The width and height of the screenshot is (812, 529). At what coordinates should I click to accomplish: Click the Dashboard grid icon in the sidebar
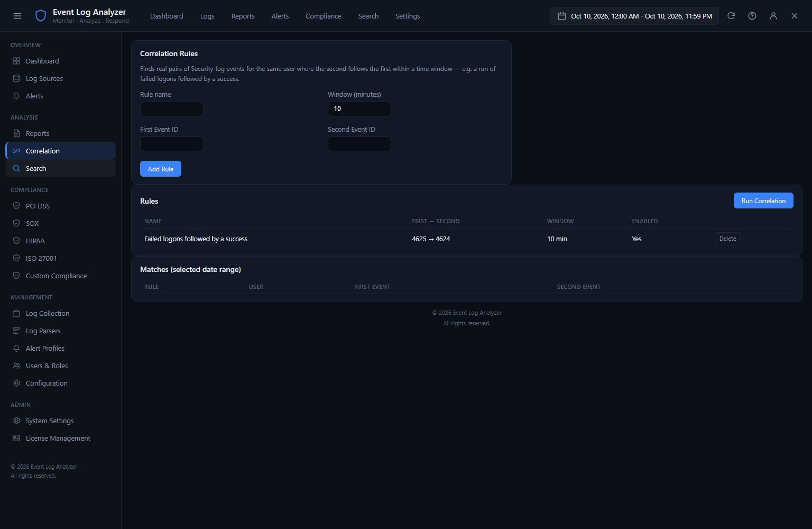pyautogui.click(x=16, y=61)
